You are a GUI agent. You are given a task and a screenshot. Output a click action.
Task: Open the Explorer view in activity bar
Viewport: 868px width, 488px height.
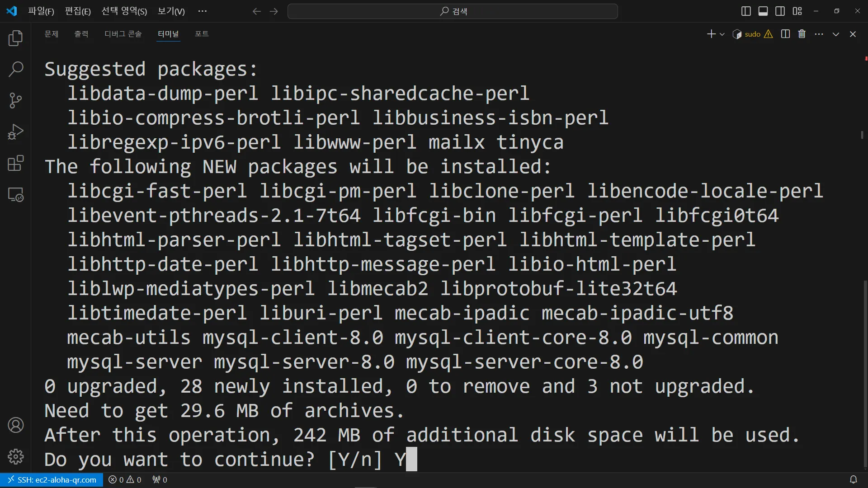(x=15, y=38)
